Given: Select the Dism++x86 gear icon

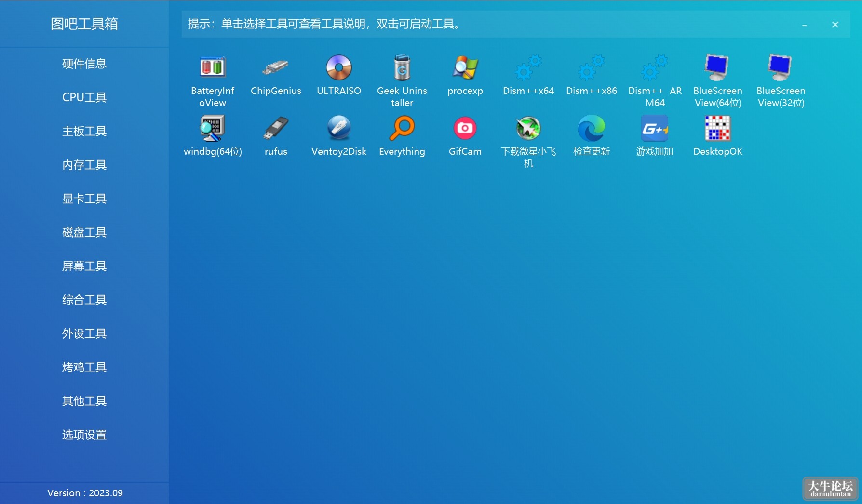Looking at the screenshot, I should click(x=592, y=67).
